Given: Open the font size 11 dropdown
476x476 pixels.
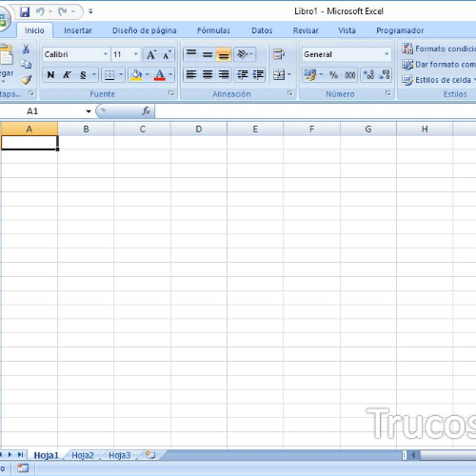Looking at the screenshot, I should (x=135, y=54).
